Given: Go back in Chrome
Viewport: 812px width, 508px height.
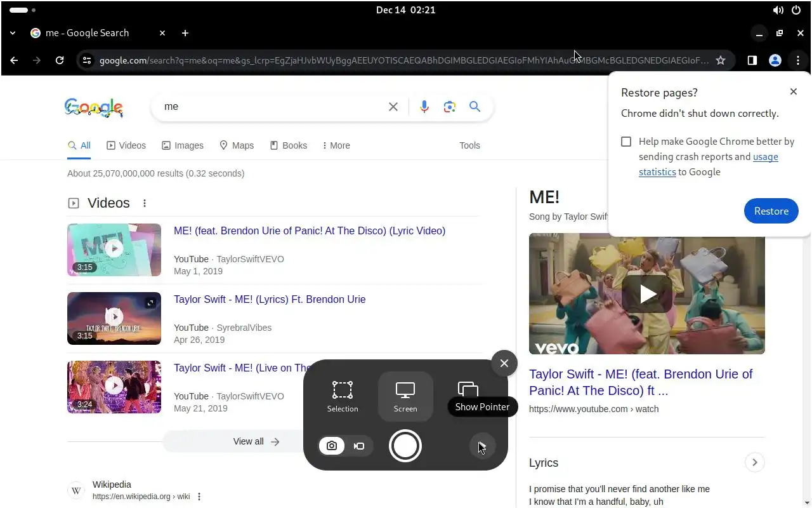Looking at the screenshot, I should pyautogui.click(x=14, y=60).
